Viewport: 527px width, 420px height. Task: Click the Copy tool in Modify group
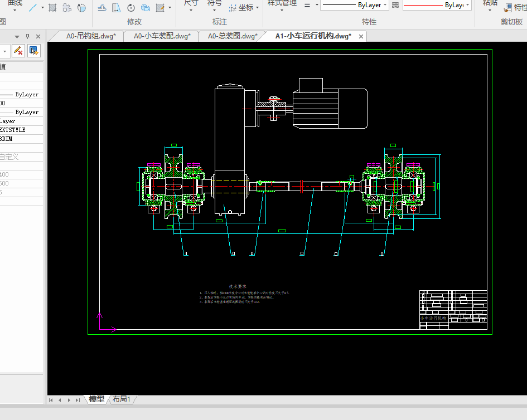pyautogui.click(x=146, y=8)
